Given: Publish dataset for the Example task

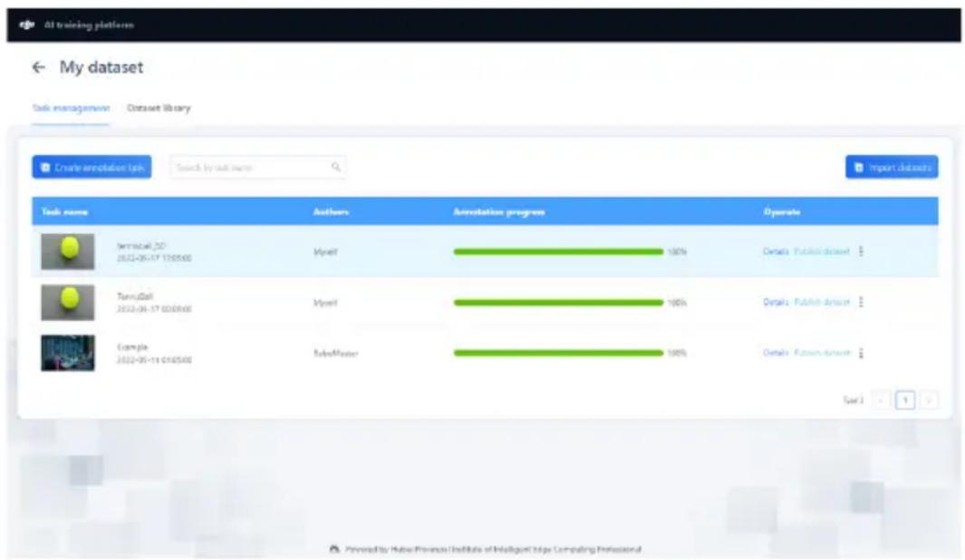Looking at the screenshot, I should [x=822, y=353].
